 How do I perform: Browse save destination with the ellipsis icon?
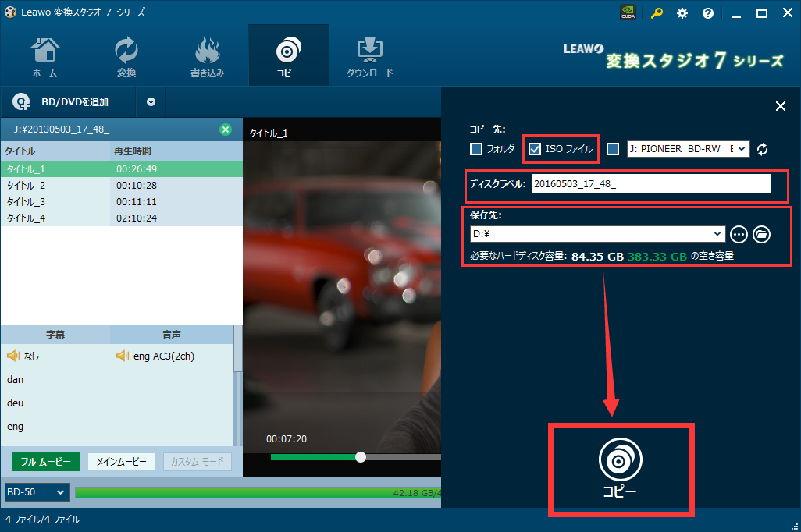pyautogui.click(x=739, y=234)
